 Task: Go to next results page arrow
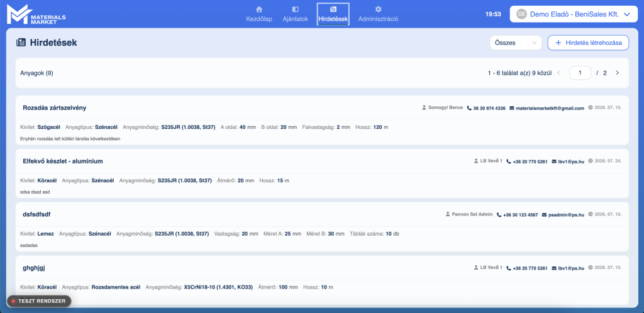point(617,73)
